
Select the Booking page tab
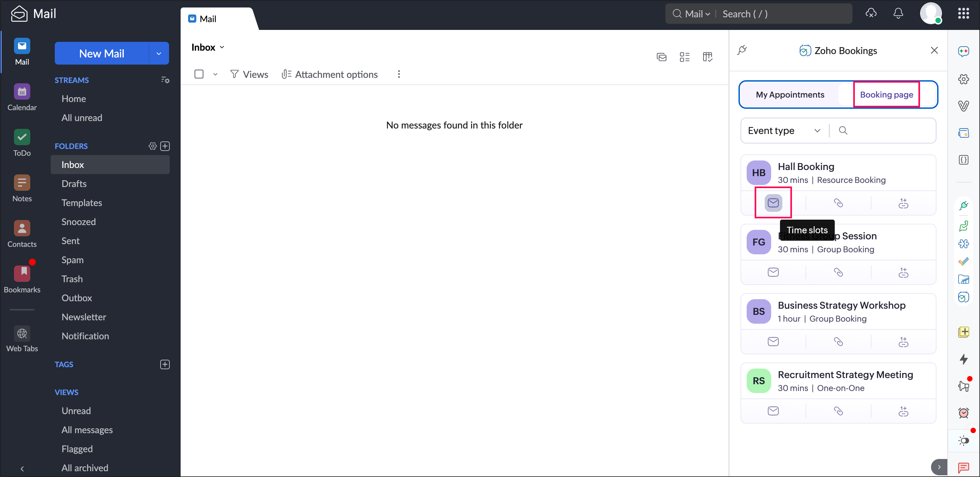[886, 95]
